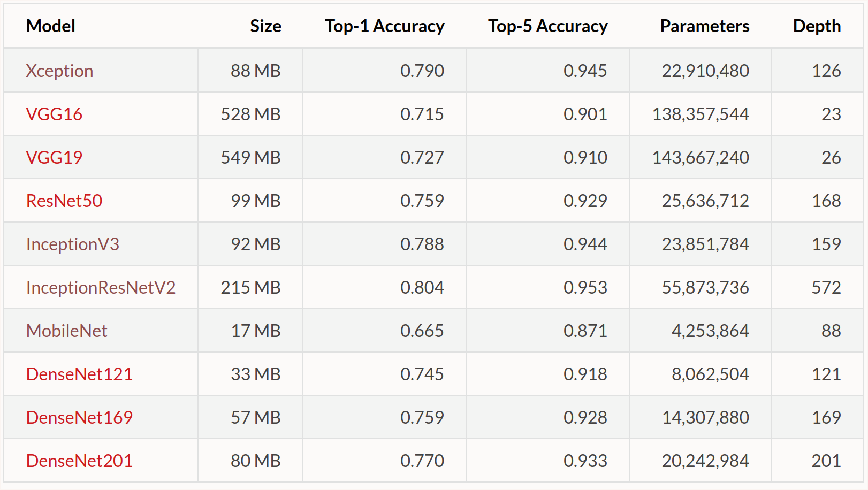Select the 528 MB size cell
Image resolution: width=868 pixels, height=490 pixels.
pyautogui.click(x=250, y=114)
